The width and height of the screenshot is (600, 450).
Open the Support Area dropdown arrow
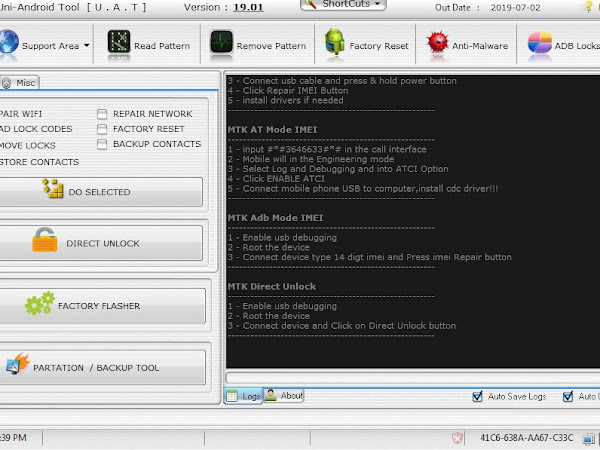click(x=87, y=46)
